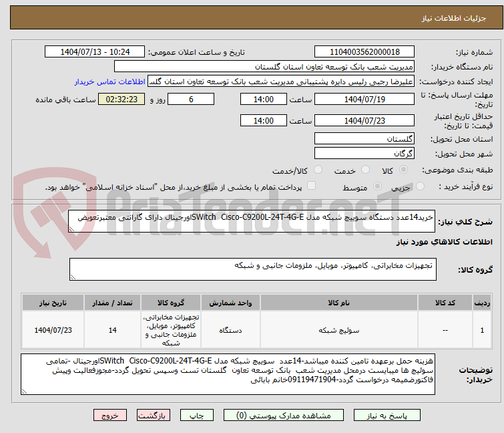This screenshot has width=504, height=433.
Task: Click the بازگشت back button
Action: [154, 416]
